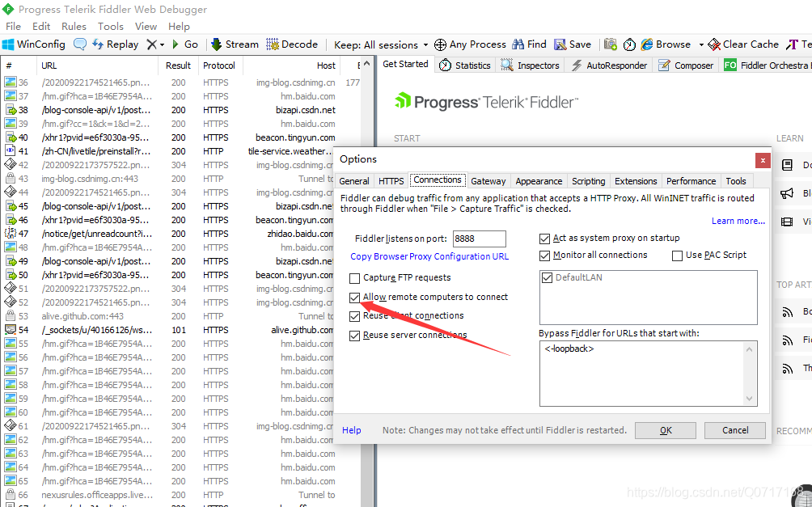Viewport: 812px width, 507px height.
Task: Toggle Monitor all connections checkbox
Action: click(544, 256)
